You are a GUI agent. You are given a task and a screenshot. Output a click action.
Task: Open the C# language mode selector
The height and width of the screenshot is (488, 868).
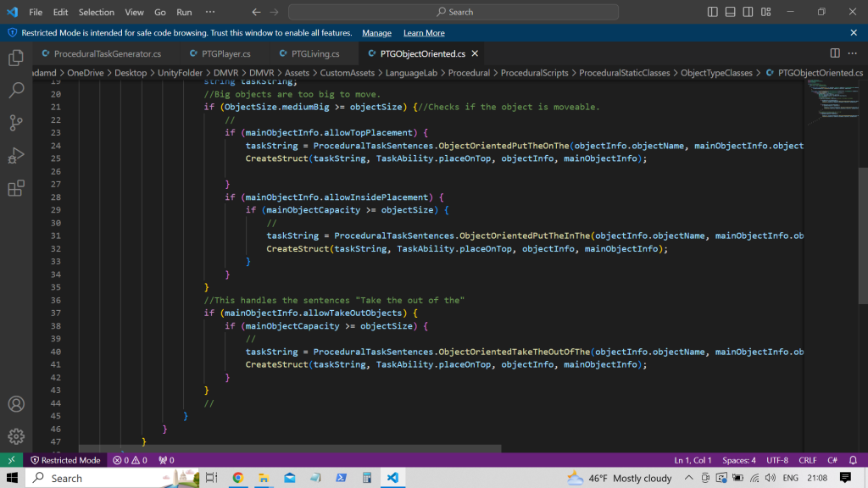point(832,460)
